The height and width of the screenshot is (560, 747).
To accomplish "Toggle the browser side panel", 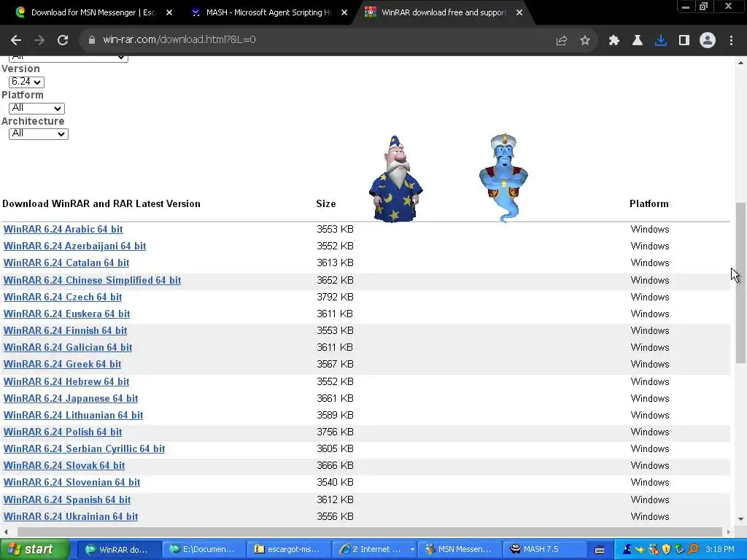I will click(x=684, y=41).
